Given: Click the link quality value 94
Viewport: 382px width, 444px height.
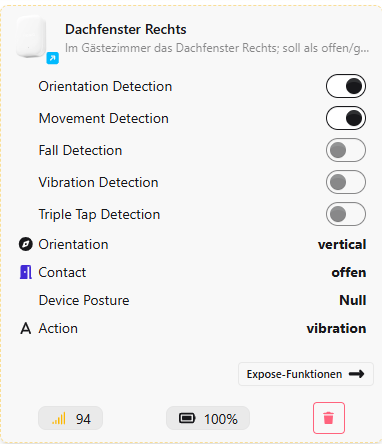Looking at the screenshot, I should [x=83, y=419].
